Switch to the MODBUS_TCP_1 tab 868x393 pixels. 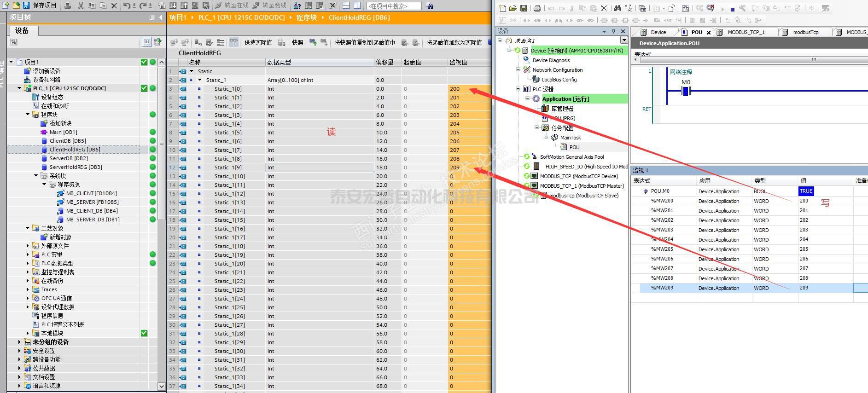746,32
